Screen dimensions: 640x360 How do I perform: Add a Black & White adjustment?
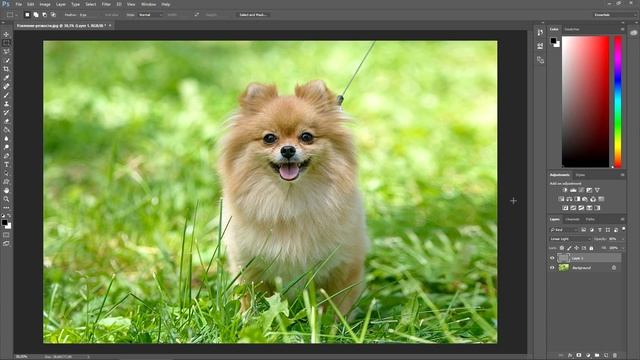pos(577,199)
